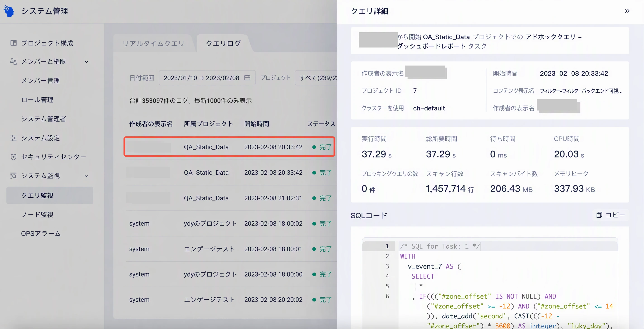The width and height of the screenshot is (644, 329).
Task: Select the QA_Static_Data row at 21:02:31
Action: pyautogui.click(x=231, y=198)
